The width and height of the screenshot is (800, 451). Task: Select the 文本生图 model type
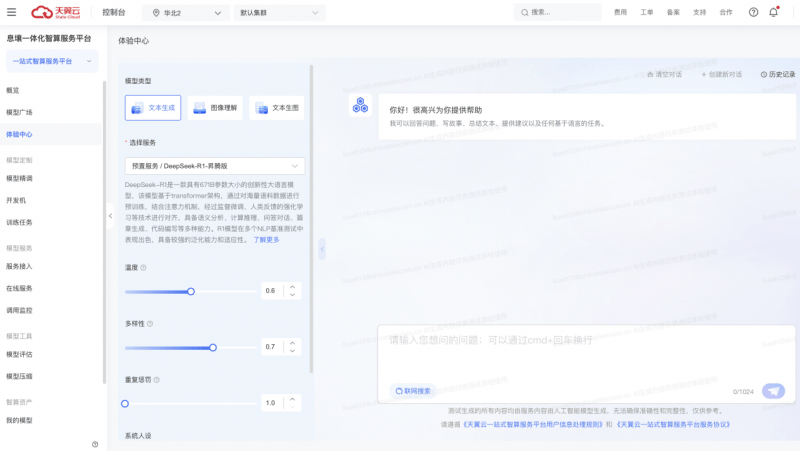(x=277, y=108)
